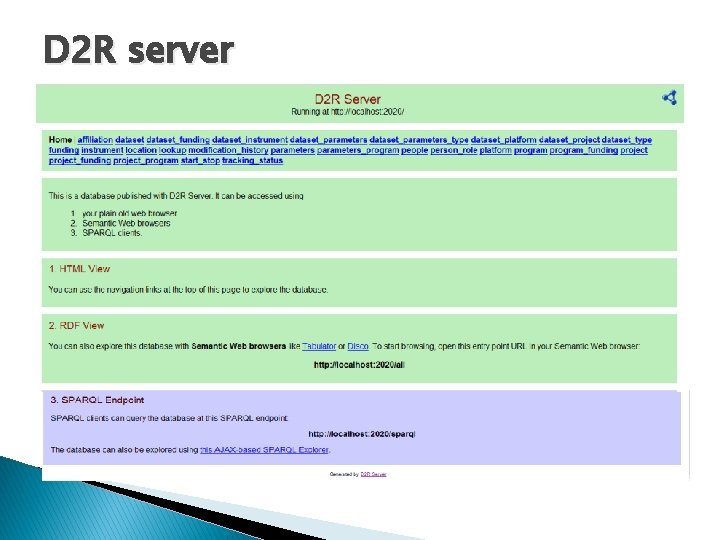Follow the Tabulator browser link

point(319,346)
